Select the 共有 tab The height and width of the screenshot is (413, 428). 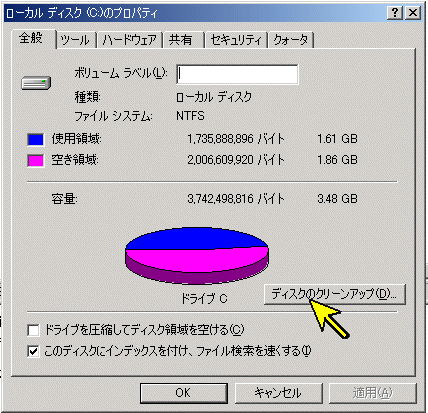coord(183,40)
